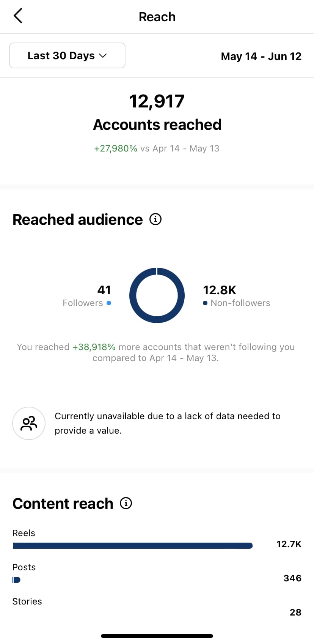The width and height of the screenshot is (314, 644).
Task: Open the Reached audience info tooltip
Action: coord(155,219)
